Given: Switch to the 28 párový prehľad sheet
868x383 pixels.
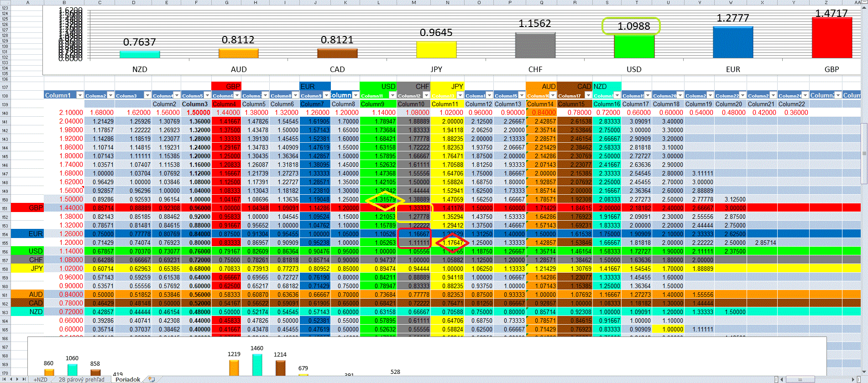Looking at the screenshot, I should (x=81, y=379).
